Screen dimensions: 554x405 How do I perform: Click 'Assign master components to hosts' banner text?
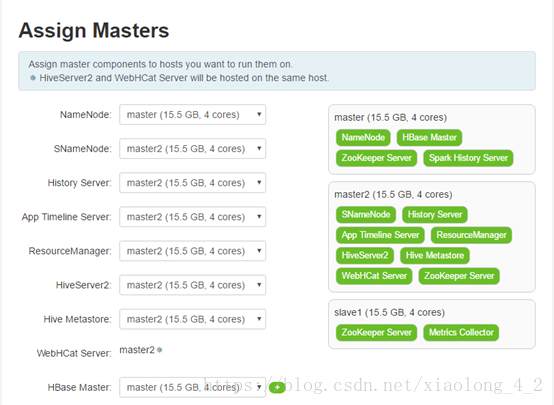[x=160, y=64]
